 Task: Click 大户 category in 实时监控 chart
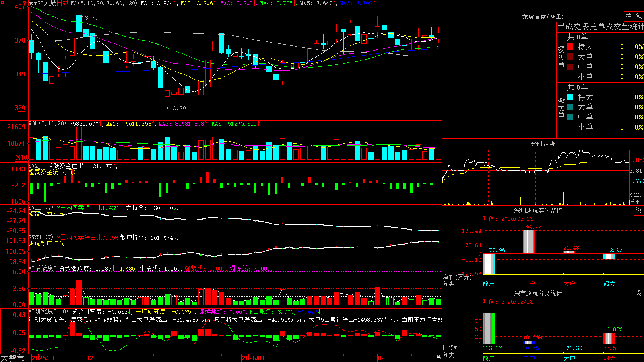coord(569,284)
